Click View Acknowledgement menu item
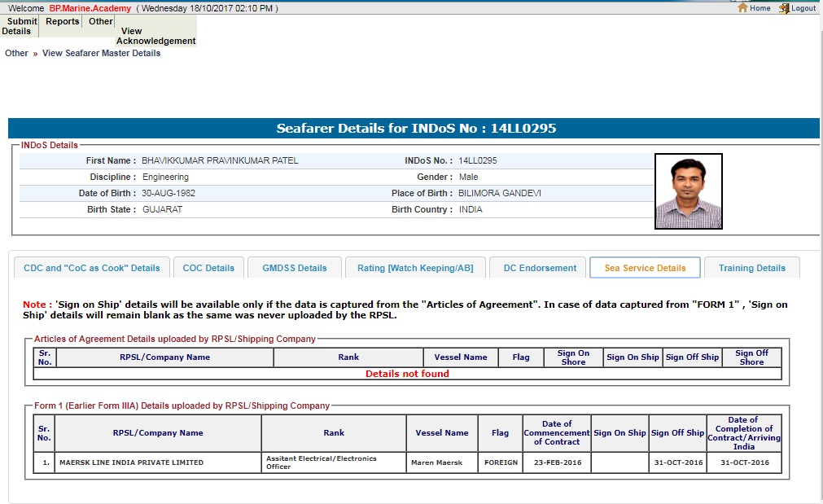This screenshot has height=504, width=823. coord(155,36)
